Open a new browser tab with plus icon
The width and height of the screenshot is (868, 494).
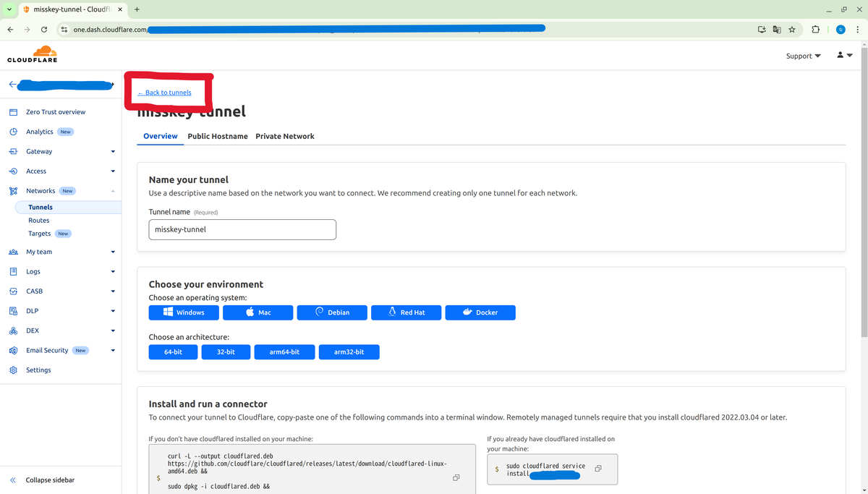137,9
